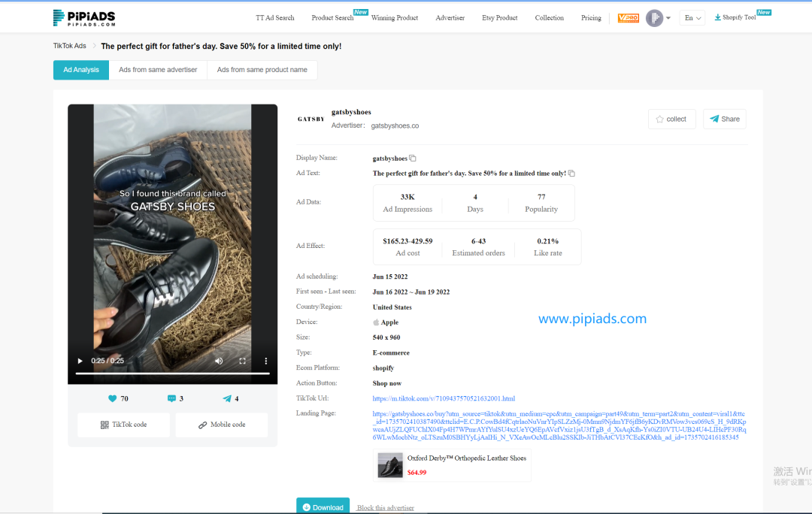Copy the ad text
The width and height of the screenshot is (812, 514).
pyautogui.click(x=571, y=174)
